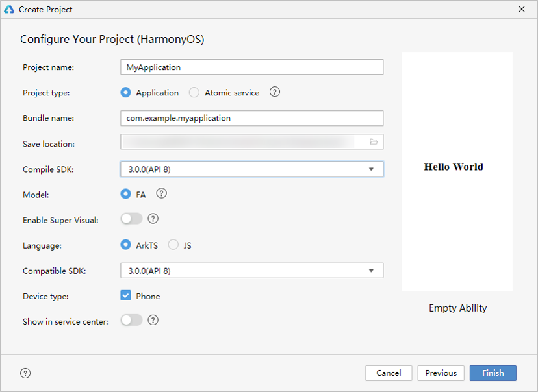Image resolution: width=538 pixels, height=392 pixels.
Task: Click help icon beside FA model
Action: 162,193
